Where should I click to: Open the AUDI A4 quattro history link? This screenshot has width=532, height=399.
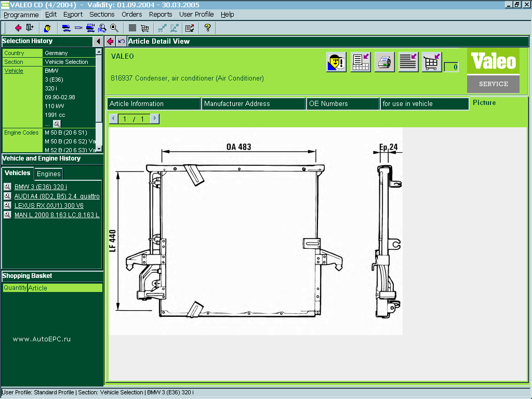[x=56, y=196]
